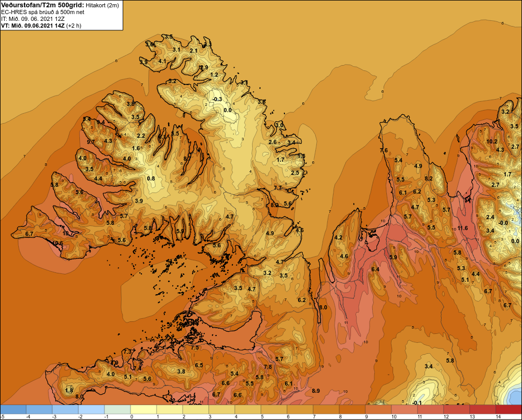Pick the pale yellow 0 to 1 legend swatch
This screenshot has width=522, height=420.
[144, 409]
